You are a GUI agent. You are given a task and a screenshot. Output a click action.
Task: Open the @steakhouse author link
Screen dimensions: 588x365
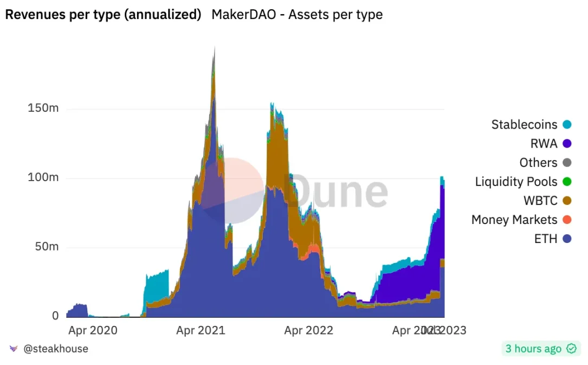55,349
